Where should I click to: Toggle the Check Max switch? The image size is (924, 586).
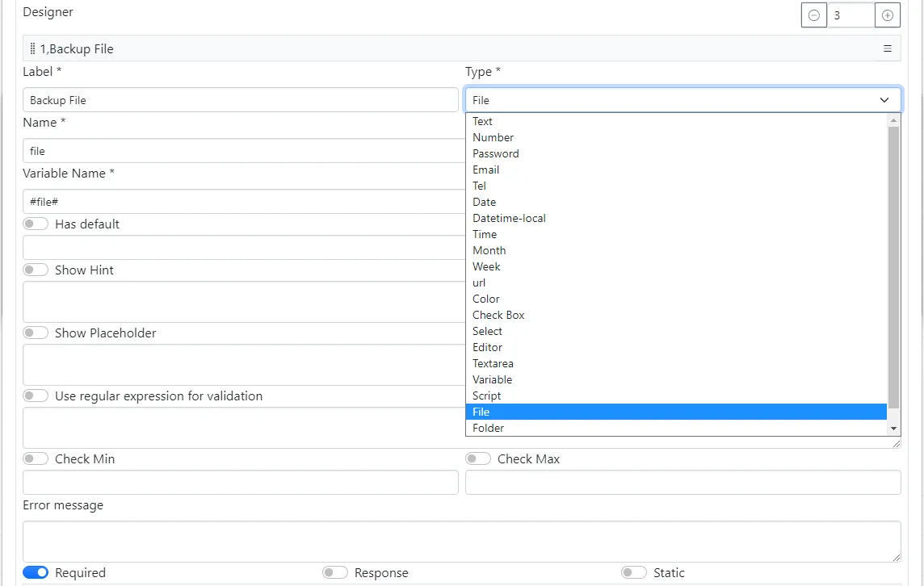(x=478, y=459)
